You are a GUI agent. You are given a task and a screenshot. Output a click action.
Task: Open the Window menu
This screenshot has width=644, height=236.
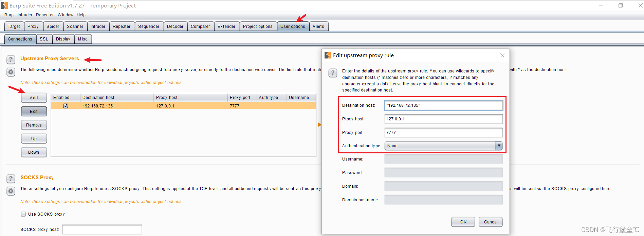66,15
